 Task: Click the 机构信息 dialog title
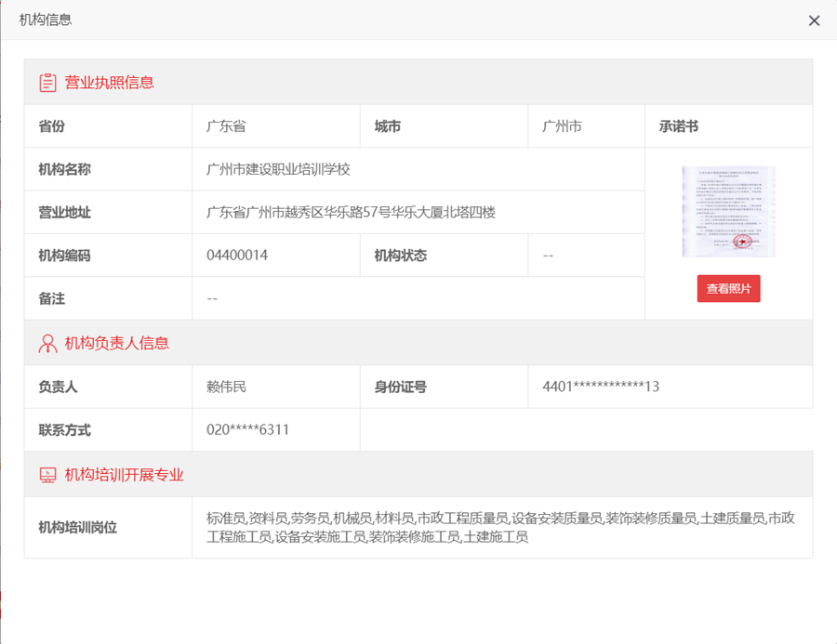point(46,20)
